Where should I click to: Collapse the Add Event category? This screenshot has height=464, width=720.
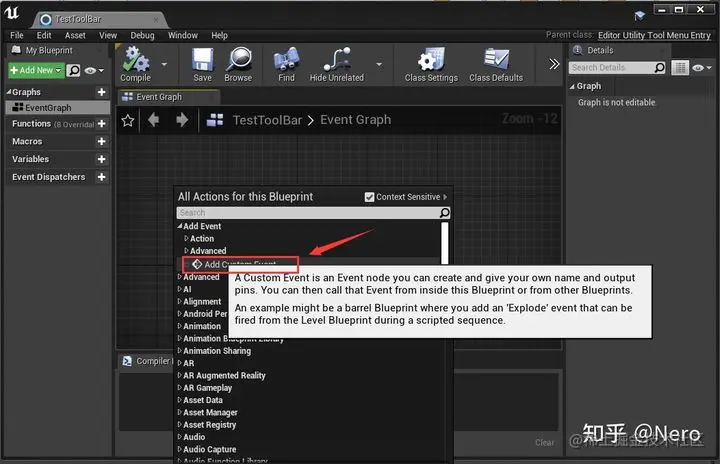click(180, 226)
